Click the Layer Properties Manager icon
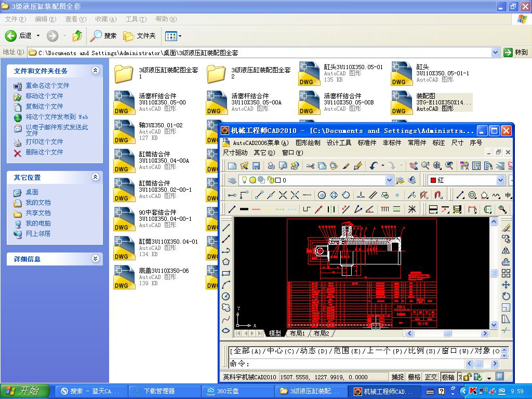Image resolution: width=532 pixels, height=399 pixels. (x=232, y=180)
